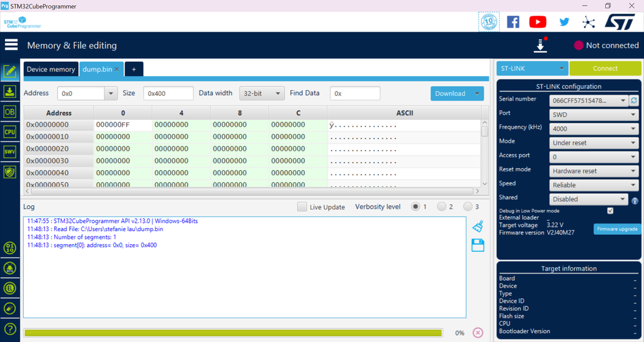Viewport: 644px width, 342px height.
Task: Open Erasing & Programming download sidebar icon
Action: point(10,91)
